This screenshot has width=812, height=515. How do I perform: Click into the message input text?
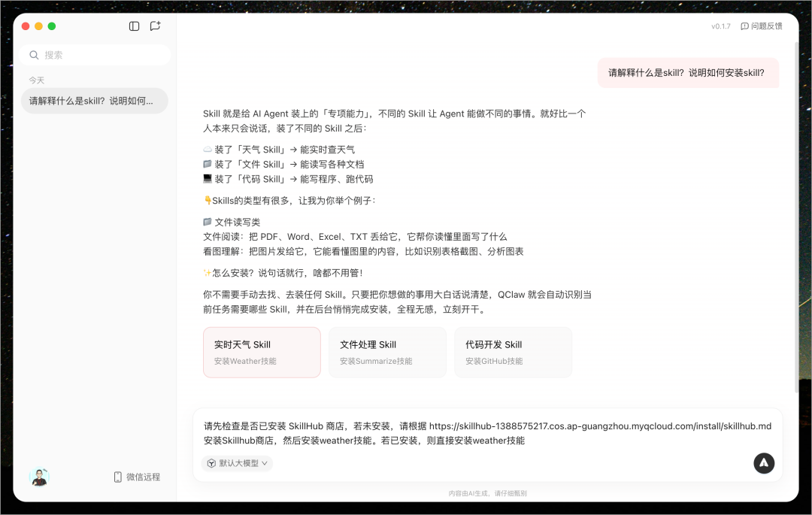click(x=487, y=433)
